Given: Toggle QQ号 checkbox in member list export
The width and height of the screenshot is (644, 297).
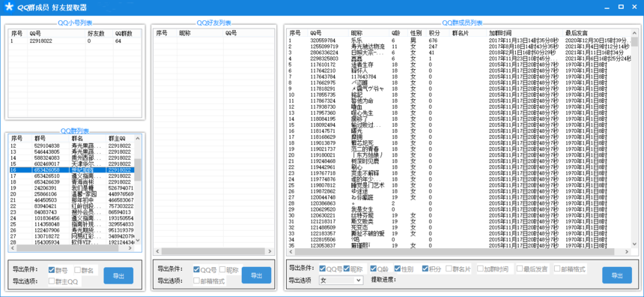Looking at the screenshot, I should [323, 268].
